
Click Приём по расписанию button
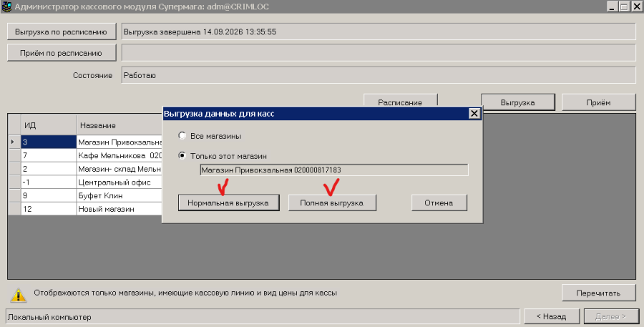[x=62, y=53]
